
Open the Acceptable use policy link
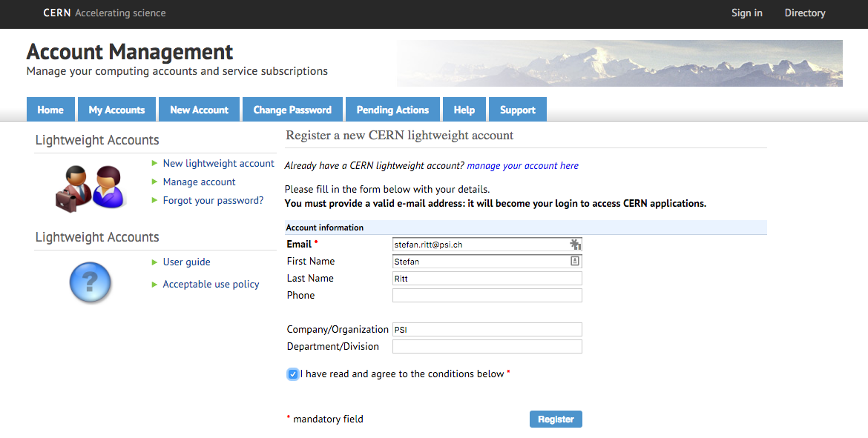[x=211, y=285]
